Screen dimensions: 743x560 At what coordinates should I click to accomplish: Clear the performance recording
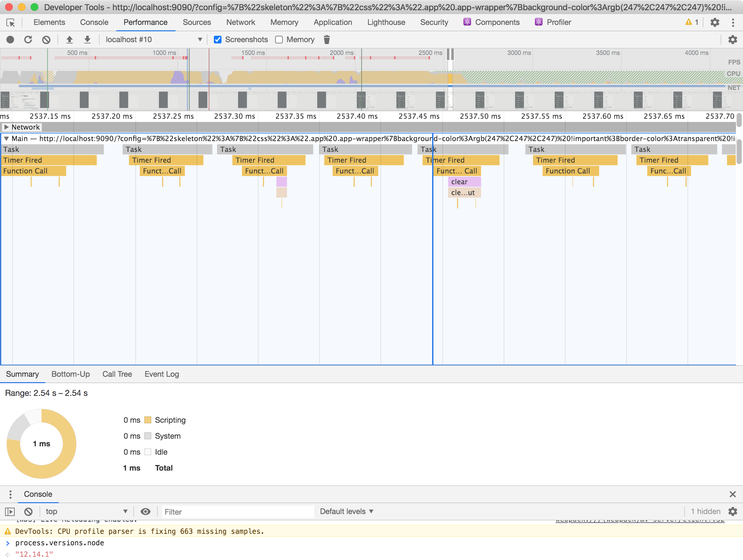pyautogui.click(x=46, y=40)
